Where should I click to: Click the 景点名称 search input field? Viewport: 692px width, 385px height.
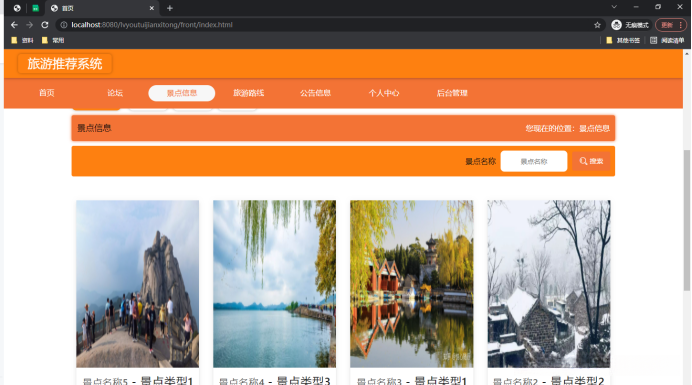tap(534, 161)
